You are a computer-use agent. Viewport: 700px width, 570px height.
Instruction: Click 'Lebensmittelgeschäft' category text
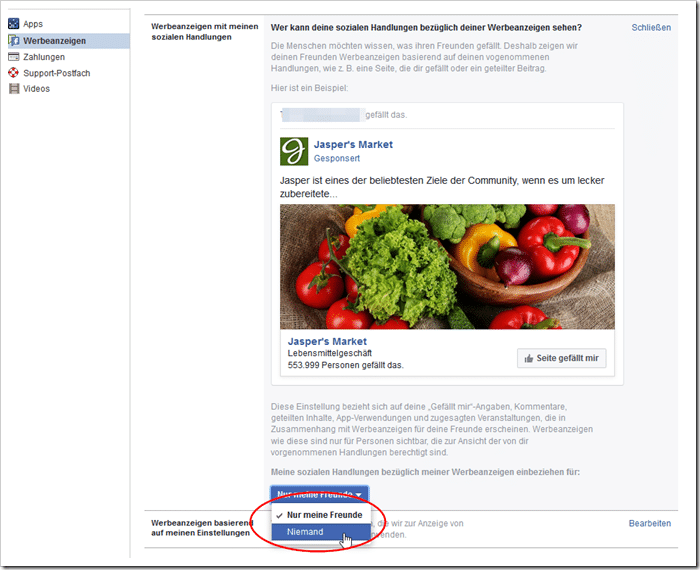[x=329, y=353]
